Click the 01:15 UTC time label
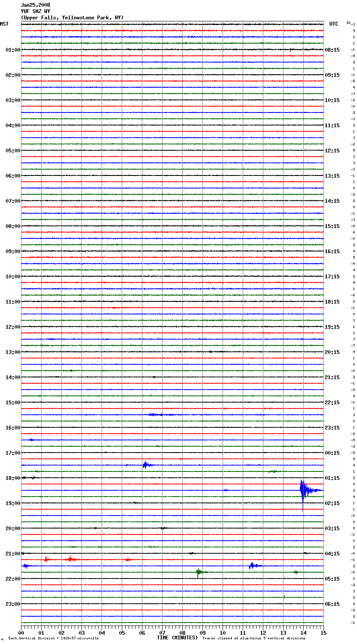The height and width of the screenshot is (644, 357). point(332,478)
